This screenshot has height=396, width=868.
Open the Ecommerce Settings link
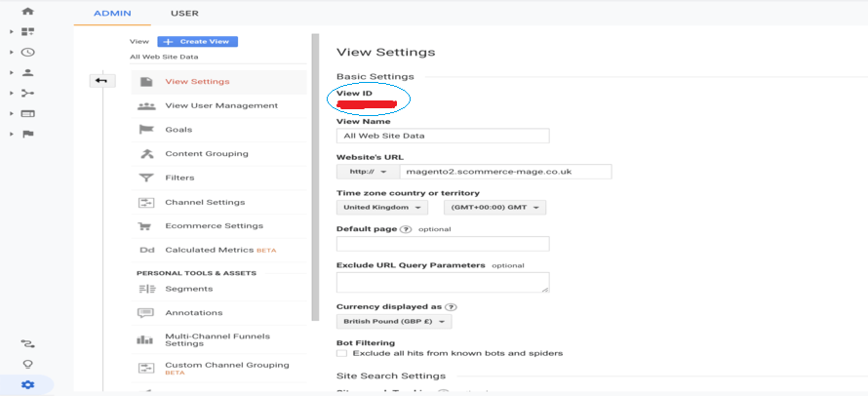[x=215, y=226]
